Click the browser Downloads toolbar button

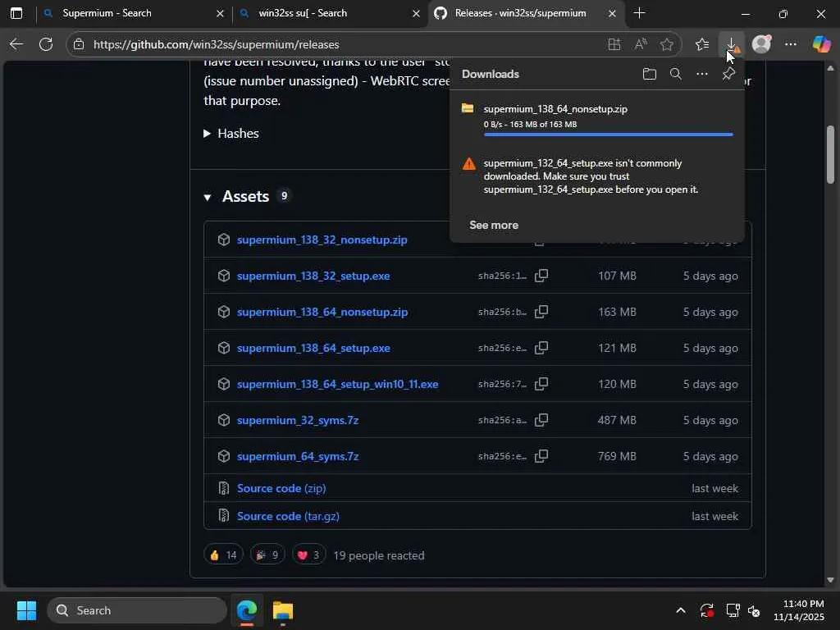click(731, 44)
